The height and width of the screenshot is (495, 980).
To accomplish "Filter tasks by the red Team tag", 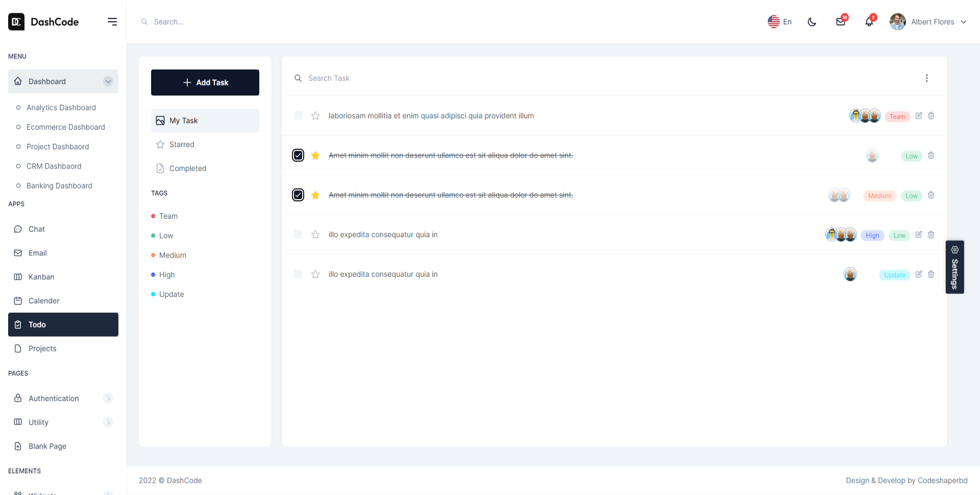I will pyautogui.click(x=168, y=216).
